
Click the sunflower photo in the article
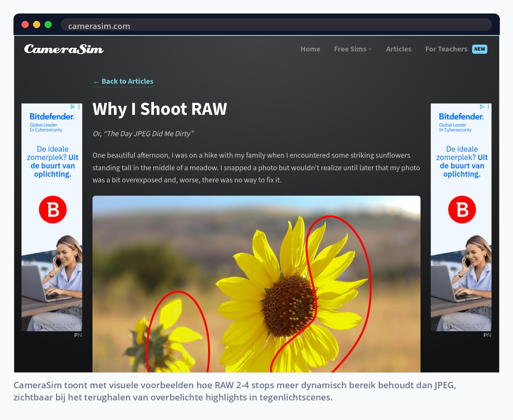[256, 284]
